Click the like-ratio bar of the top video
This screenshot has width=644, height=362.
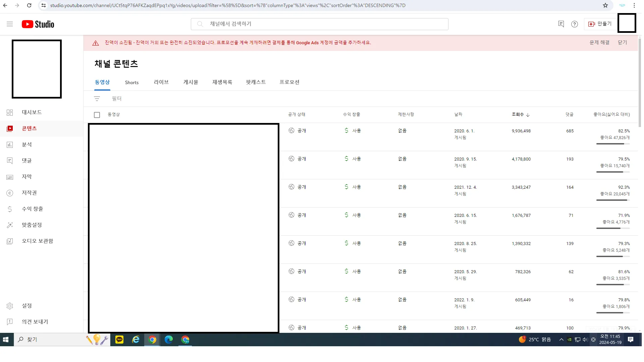(613, 143)
